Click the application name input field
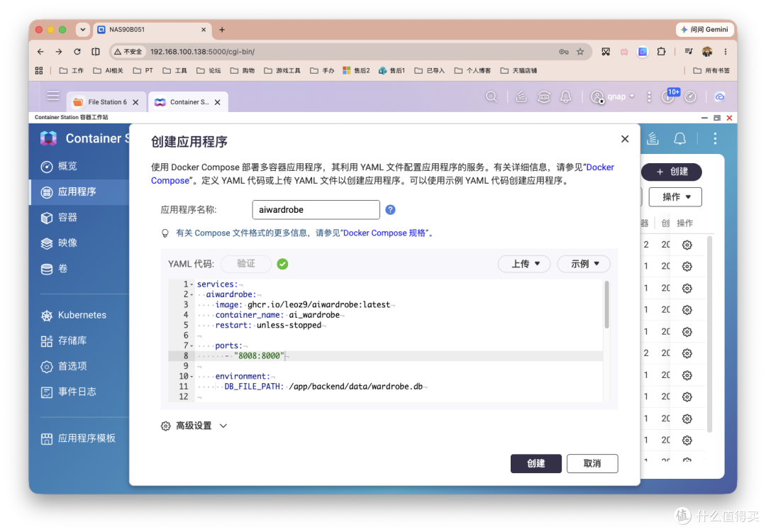The height and width of the screenshot is (532, 766). tap(316, 209)
